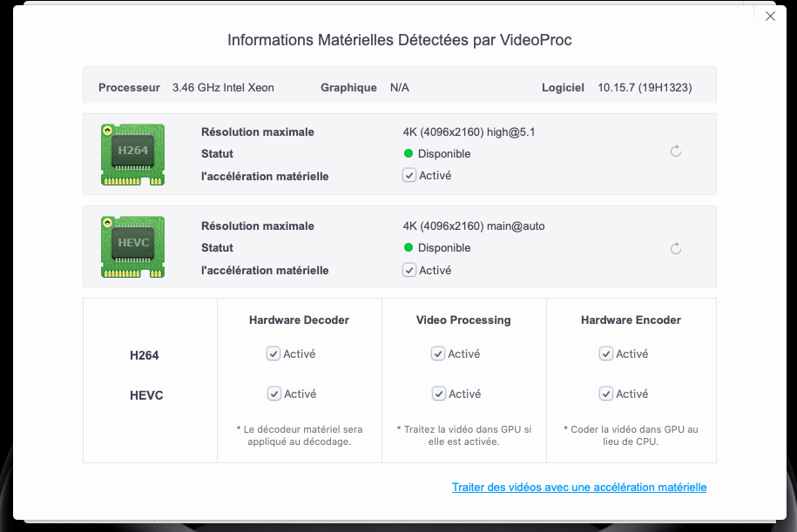Click the 'H264' row label in table

pos(145,355)
